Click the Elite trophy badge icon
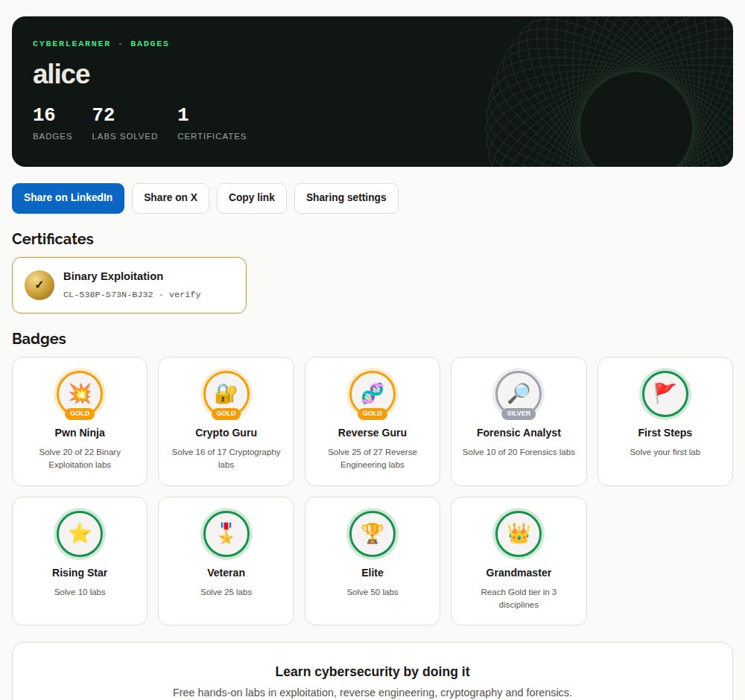The width and height of the screenshot is (745, 700). coord(372,534)
